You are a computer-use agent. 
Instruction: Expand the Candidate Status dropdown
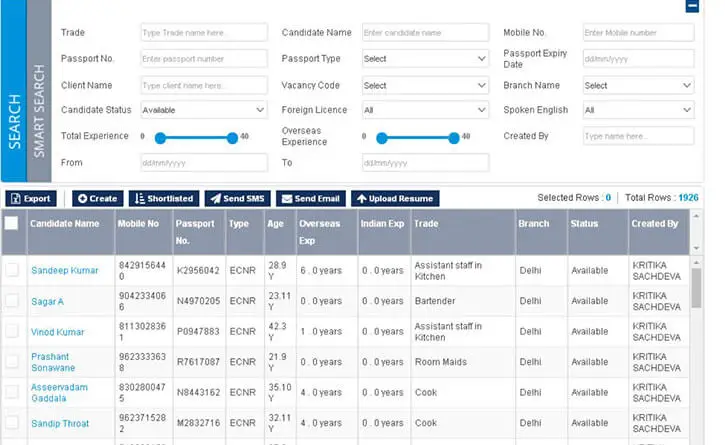[203, 110]
